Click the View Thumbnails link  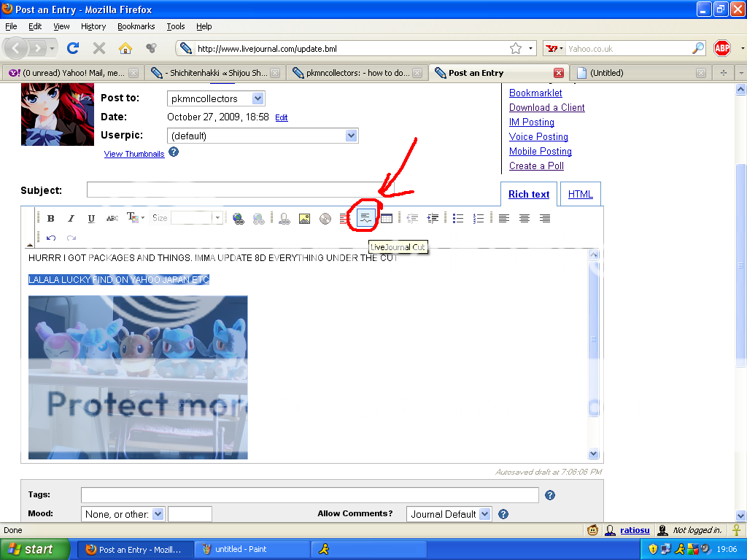(x=134, y=154)
